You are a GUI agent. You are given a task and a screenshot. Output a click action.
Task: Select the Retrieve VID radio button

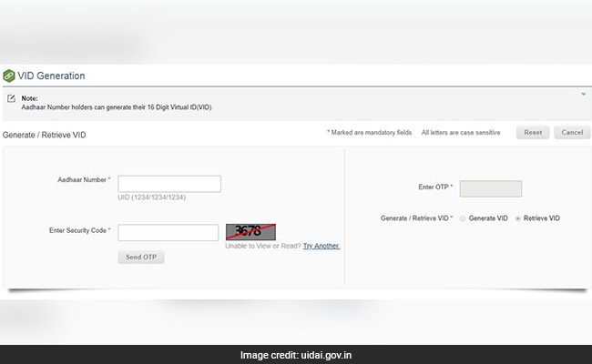[518, 218]
